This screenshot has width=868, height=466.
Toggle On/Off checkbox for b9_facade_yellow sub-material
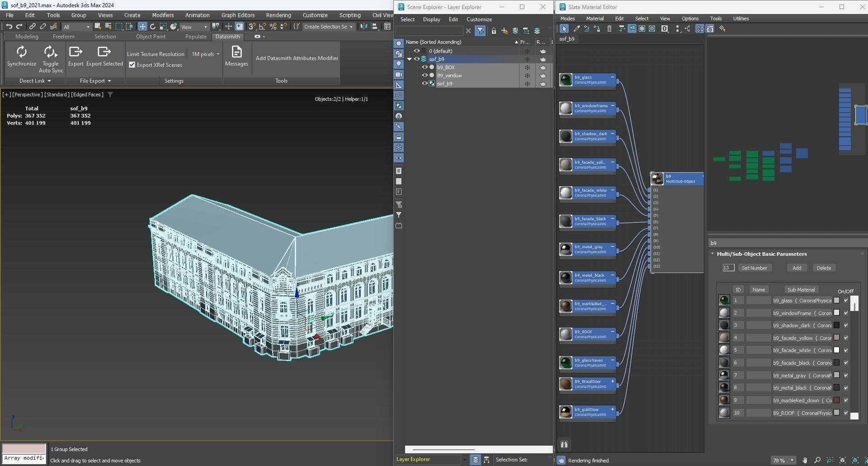click(x=846, y=338)
